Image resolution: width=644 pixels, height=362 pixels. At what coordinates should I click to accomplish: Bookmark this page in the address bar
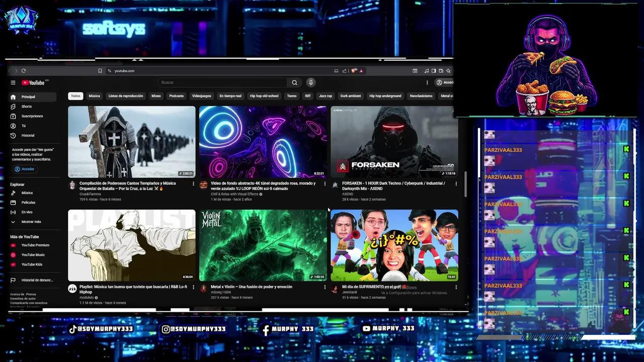(x=100, y=71)
